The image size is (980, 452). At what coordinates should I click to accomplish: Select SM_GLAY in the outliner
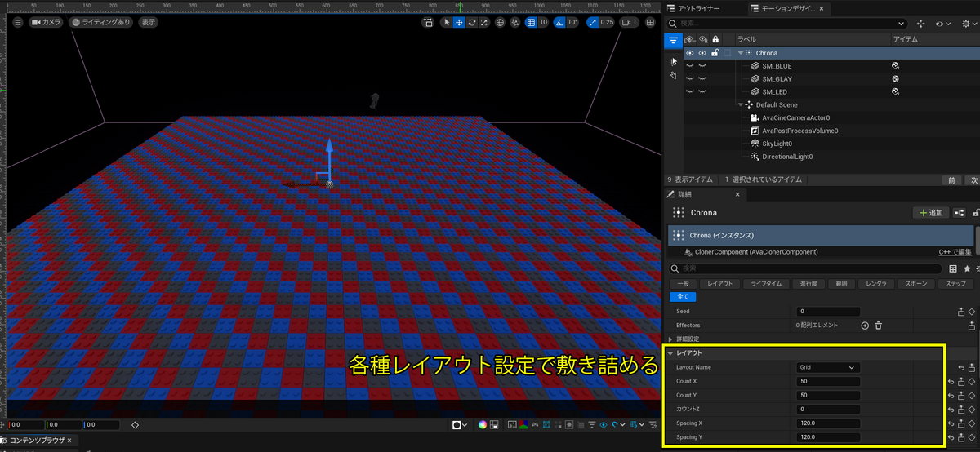click(777, 79)
